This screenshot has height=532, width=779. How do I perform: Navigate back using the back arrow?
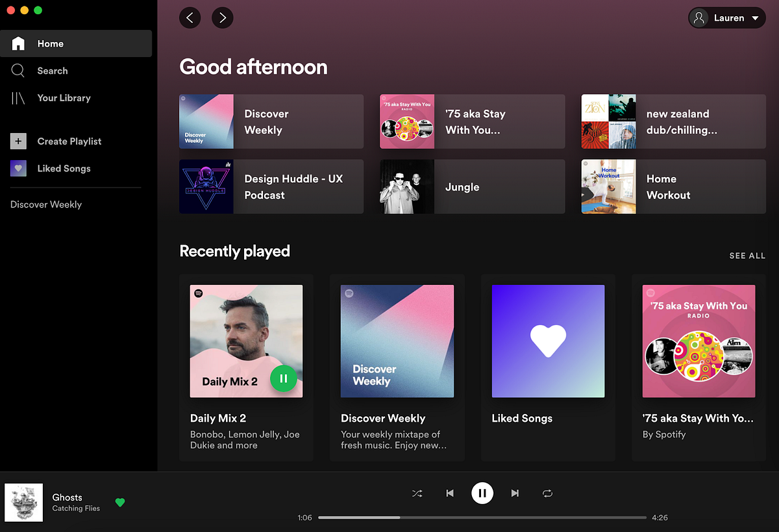tap(190, 18)
